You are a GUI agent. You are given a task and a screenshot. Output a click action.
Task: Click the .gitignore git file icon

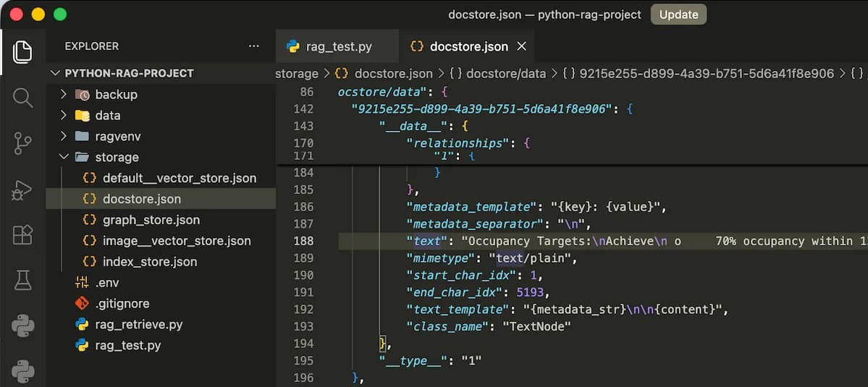(x=82, y=304)
